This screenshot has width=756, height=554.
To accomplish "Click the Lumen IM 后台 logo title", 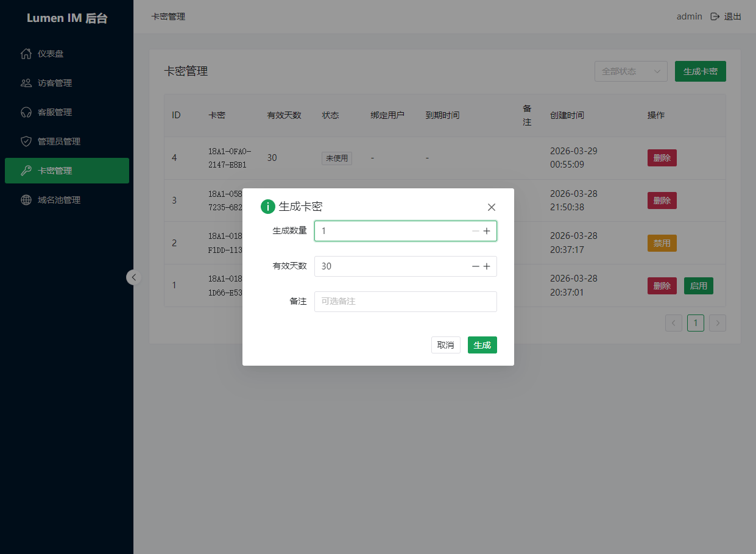I will tap(67, 18).
